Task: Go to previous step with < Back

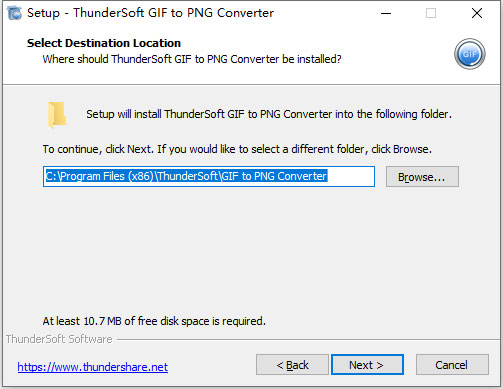Action: pos(292,365)
